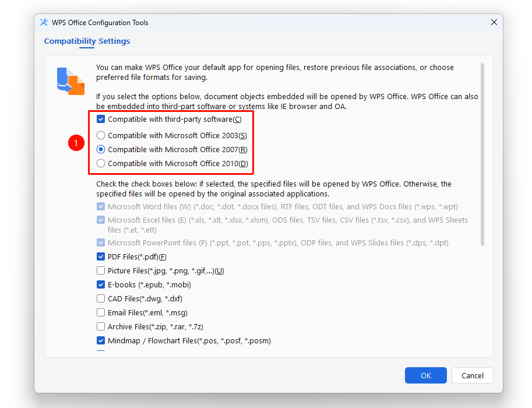
Task: Select Compatible with Microsoft Office 2007
Action: [x=101, y=149]
